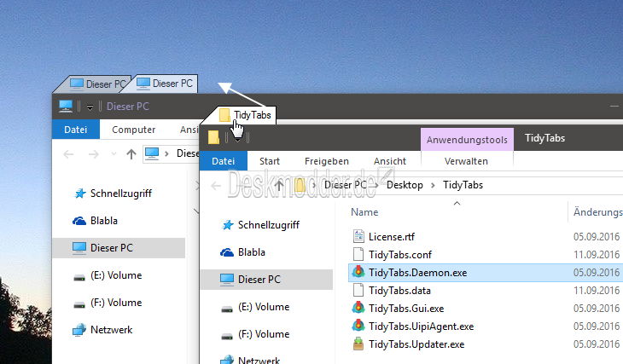Click License.rtf document icon

point(358,236)
